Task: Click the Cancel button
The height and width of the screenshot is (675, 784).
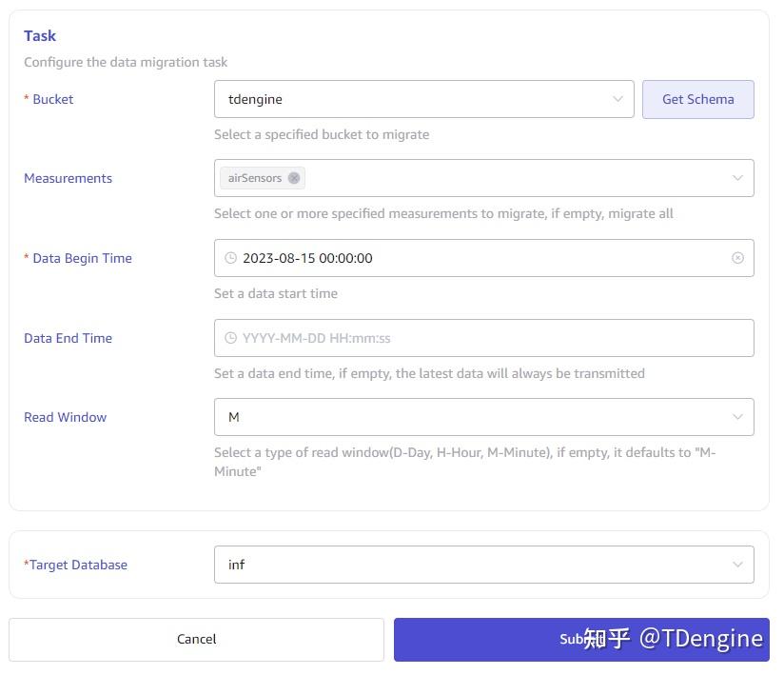Action: pyautogui.click(x=196, y=639)
